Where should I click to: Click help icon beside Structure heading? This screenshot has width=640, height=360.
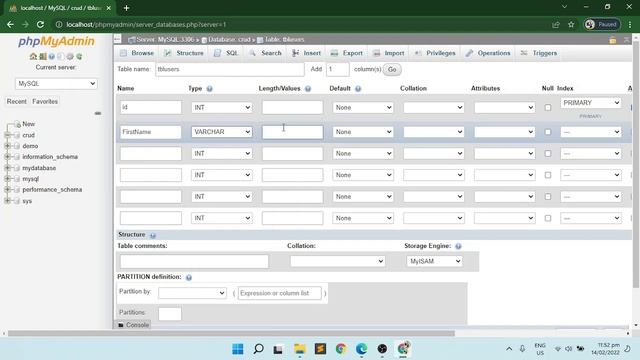[x=153, y=235]
